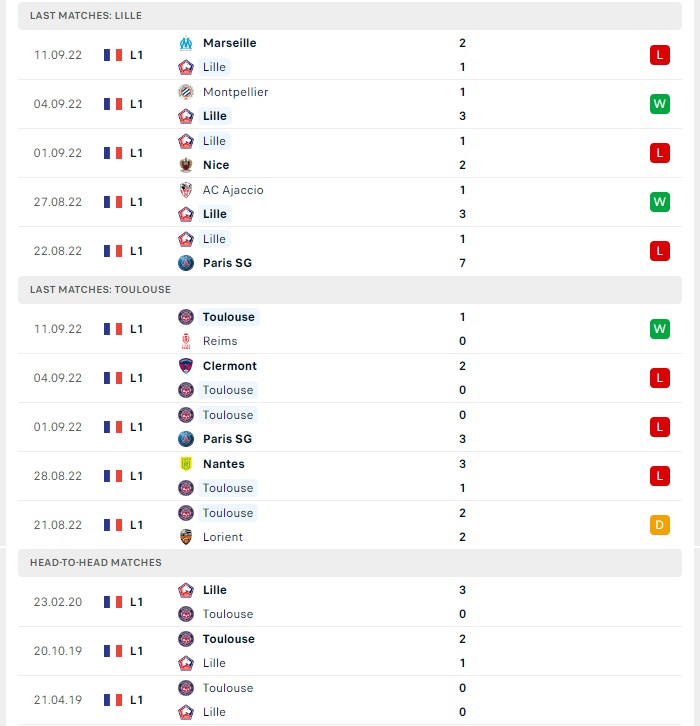
Task: Click the Nice club crest
Action: [186, 165]
